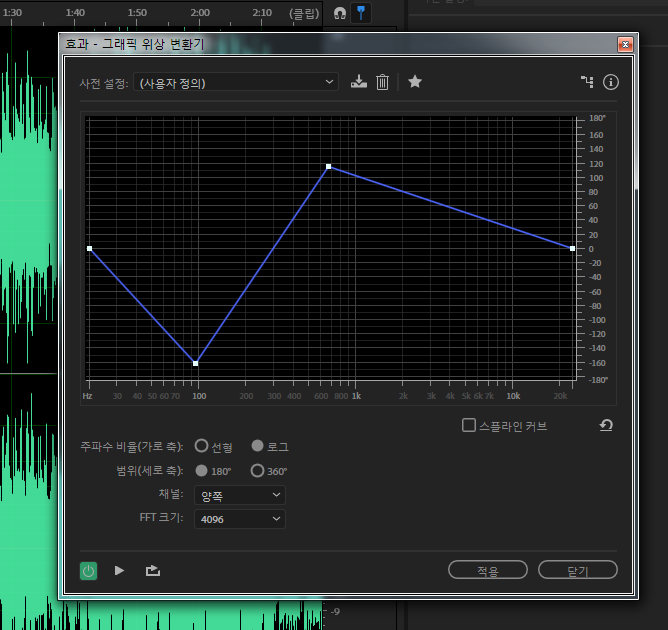Click 2:00 on timeline ruler
The height and width of the screenshot is (630, 668).
pos(200,13)
